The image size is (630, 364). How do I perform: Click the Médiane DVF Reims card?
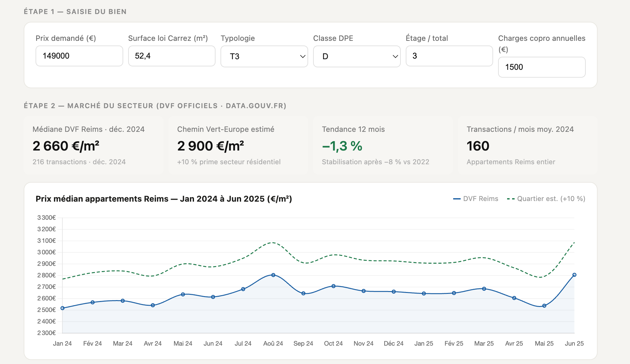94,145
